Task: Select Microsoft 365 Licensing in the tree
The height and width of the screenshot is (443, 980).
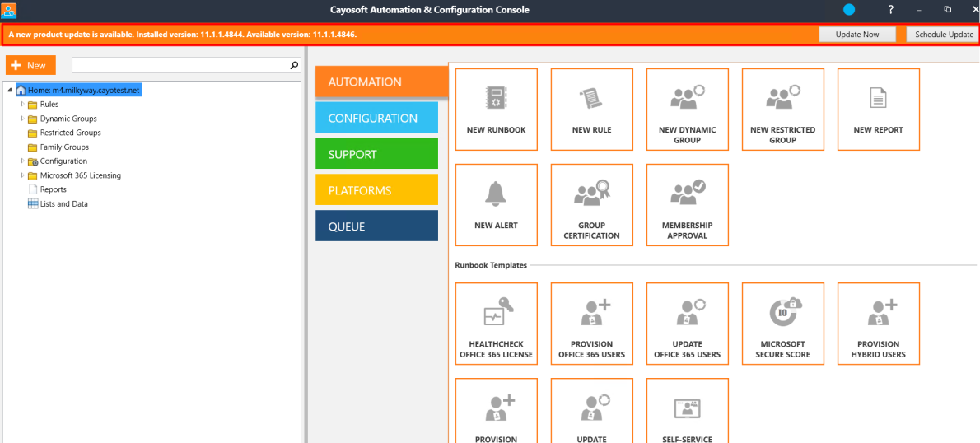Action: (x=81, y=175)
